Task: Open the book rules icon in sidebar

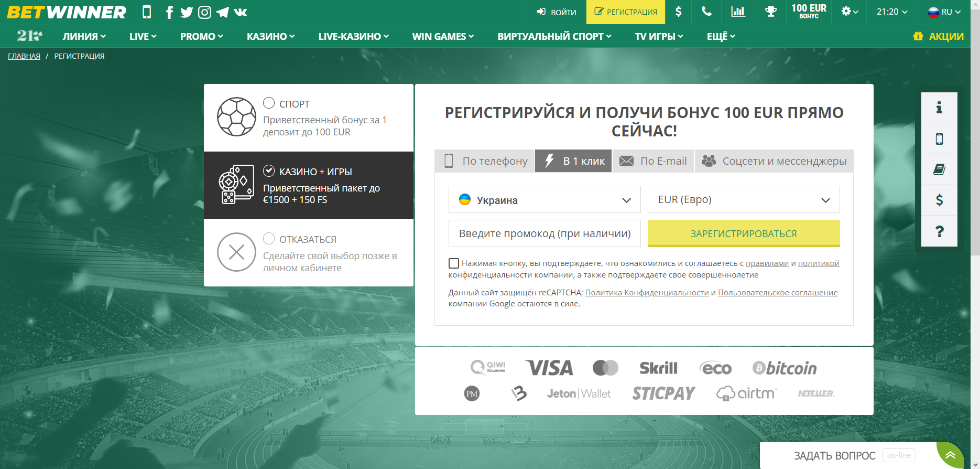Action: 939,169
